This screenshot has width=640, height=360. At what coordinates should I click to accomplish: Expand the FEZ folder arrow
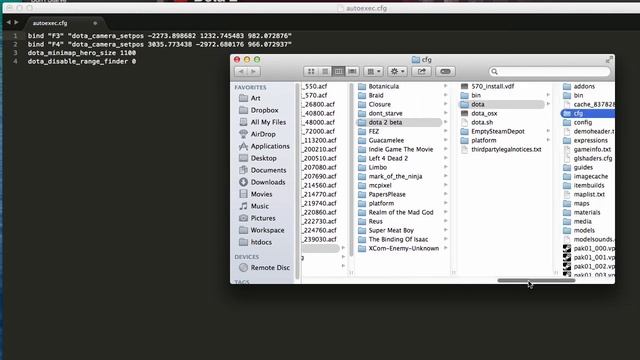pyautogui.click(x=445, y=131)
